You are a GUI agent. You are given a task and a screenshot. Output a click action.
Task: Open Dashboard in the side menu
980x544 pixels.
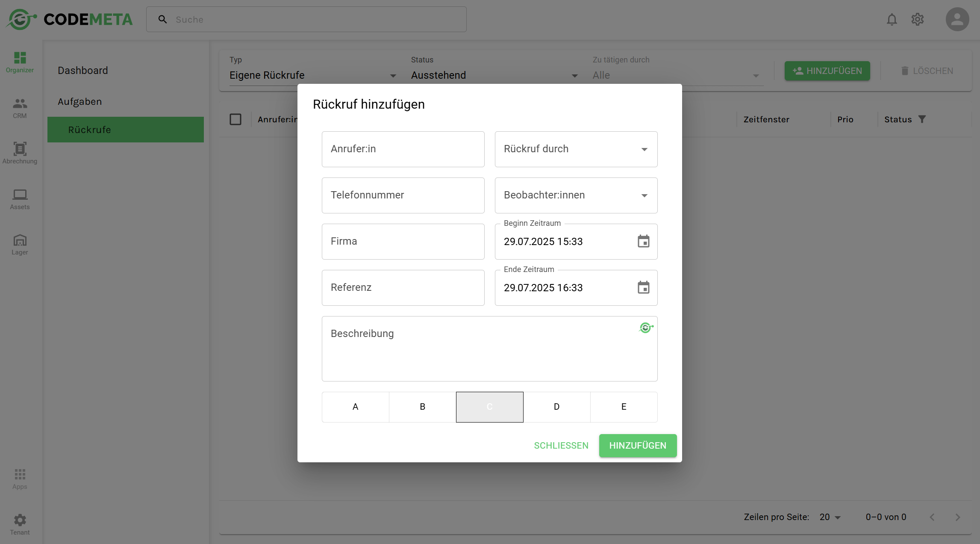83,71
